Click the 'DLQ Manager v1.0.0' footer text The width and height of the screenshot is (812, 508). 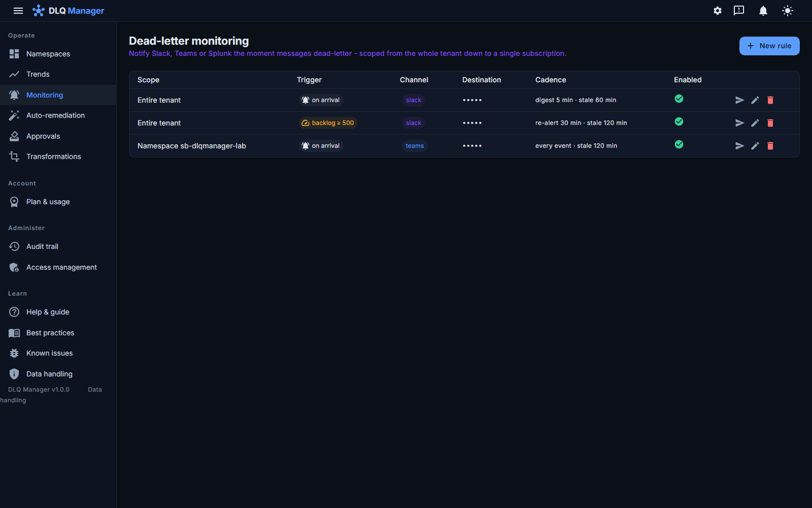pos(39,390)
